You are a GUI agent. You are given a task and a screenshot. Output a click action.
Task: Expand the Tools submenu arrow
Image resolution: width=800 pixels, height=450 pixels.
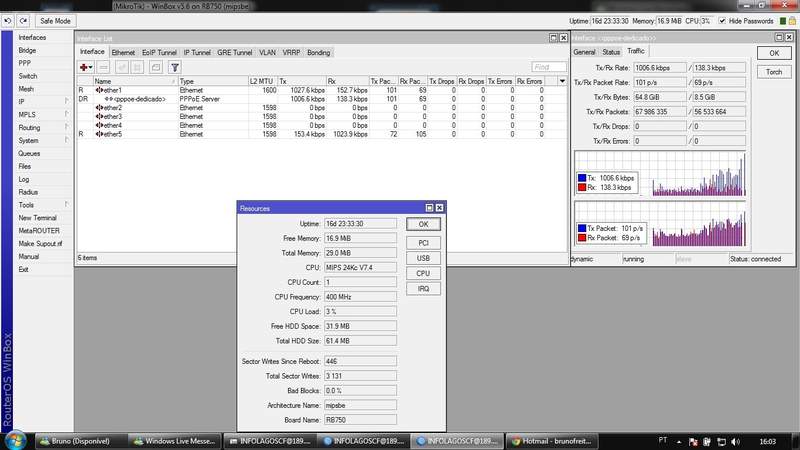tap(67, 204)
